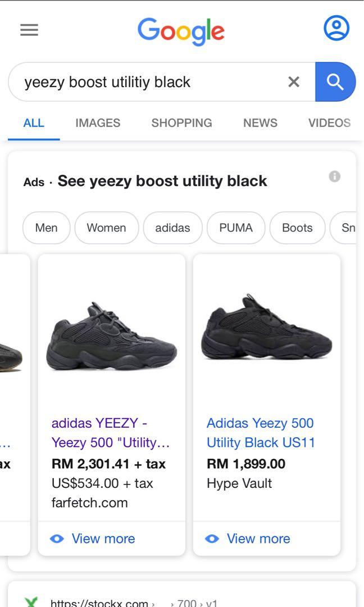Open the hamburger navigation menu
364x607 pixels.
coord(29,29)
